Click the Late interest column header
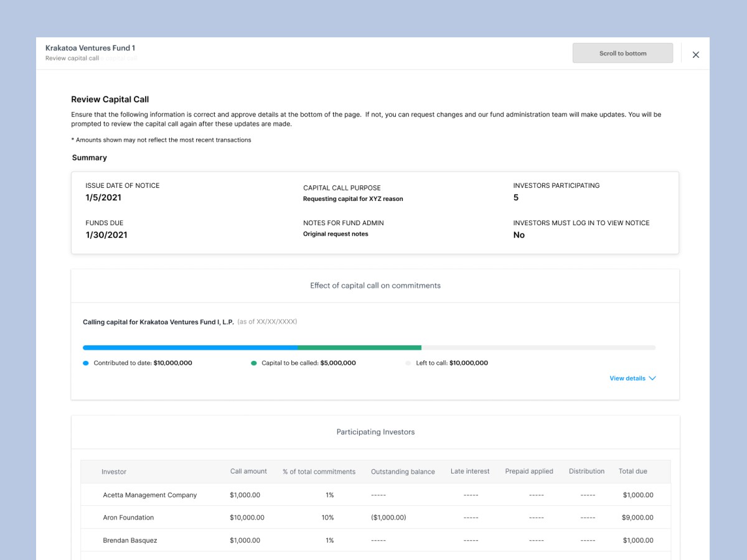This screenshot has width=747, height=560. 470,471
